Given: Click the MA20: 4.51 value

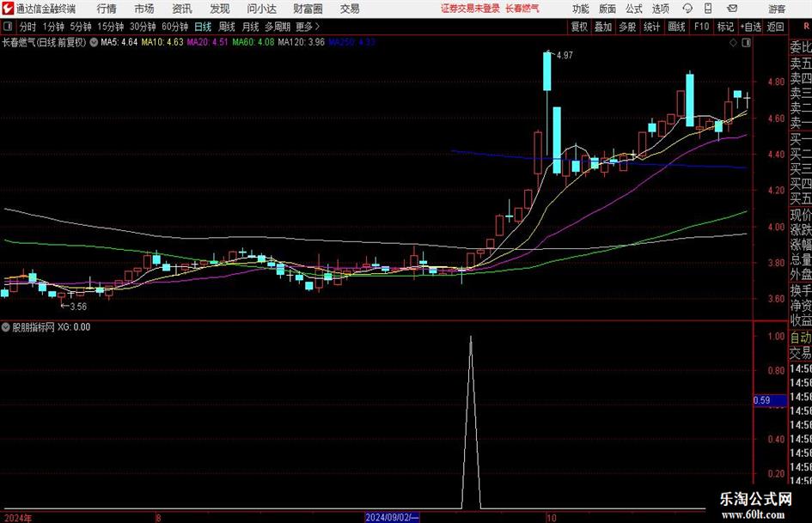Looking at the screenshot, I should click(208, 42).
